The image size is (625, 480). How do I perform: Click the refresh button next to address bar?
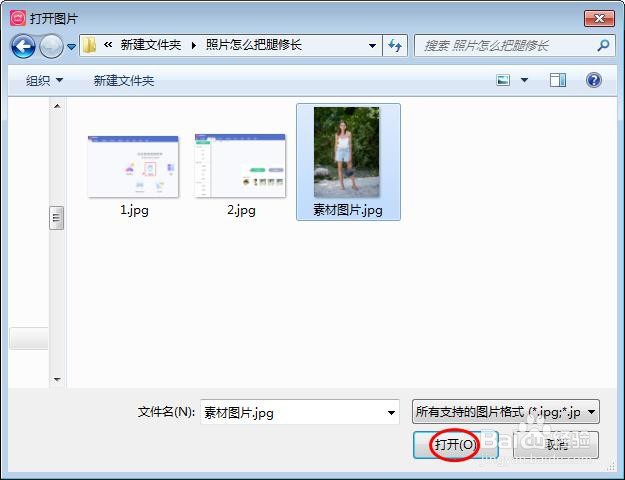[x=395, y=46]
